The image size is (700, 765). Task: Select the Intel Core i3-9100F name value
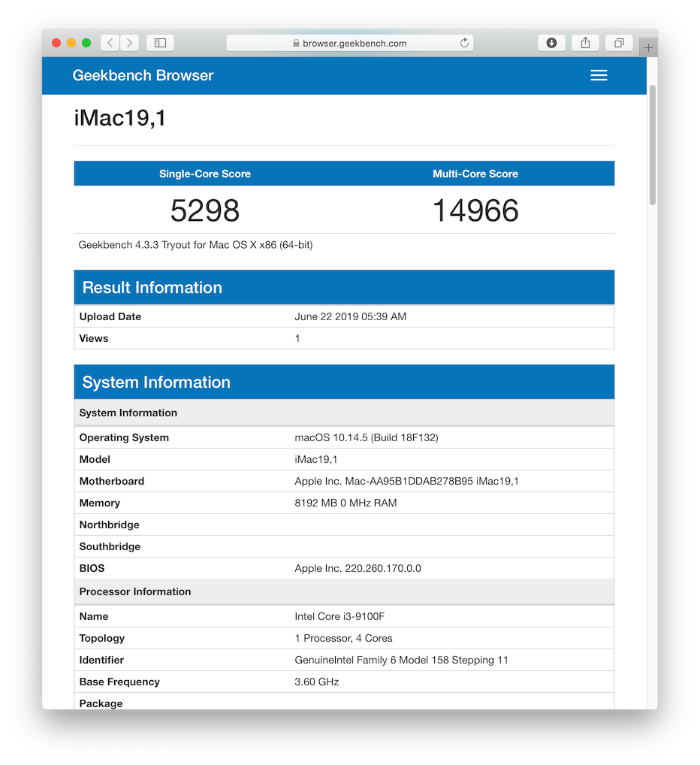coord(339,617)
